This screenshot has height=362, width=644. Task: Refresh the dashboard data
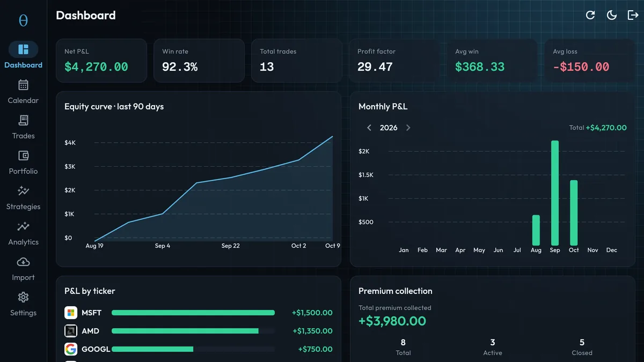[590, 15]
